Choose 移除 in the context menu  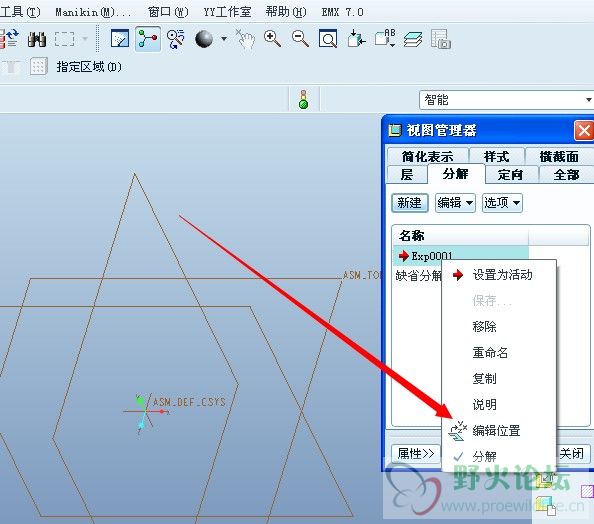pyautogui.click(x=499, y=327)
